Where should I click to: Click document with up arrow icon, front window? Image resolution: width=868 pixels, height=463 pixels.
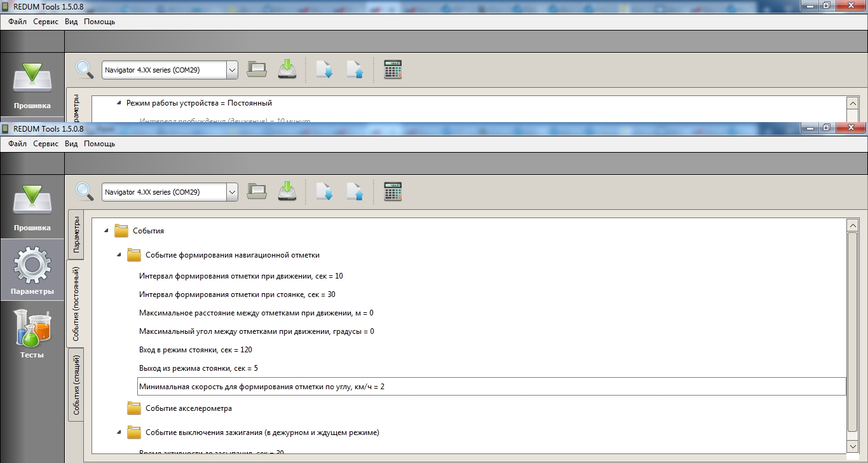tap(355, 191)
